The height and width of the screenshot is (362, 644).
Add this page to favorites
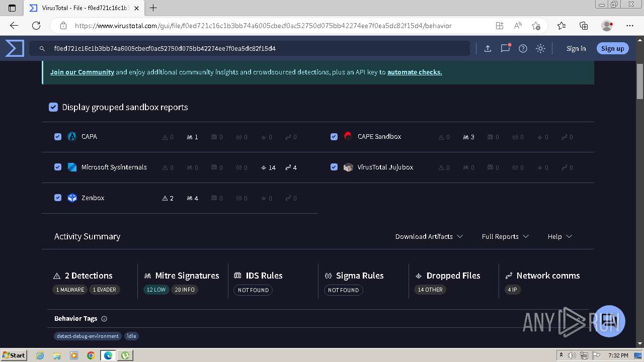pos(536,26)
